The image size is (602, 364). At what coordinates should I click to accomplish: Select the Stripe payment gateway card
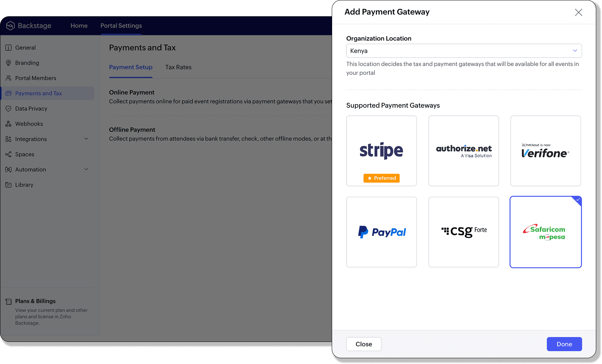[x=381, y=151]
